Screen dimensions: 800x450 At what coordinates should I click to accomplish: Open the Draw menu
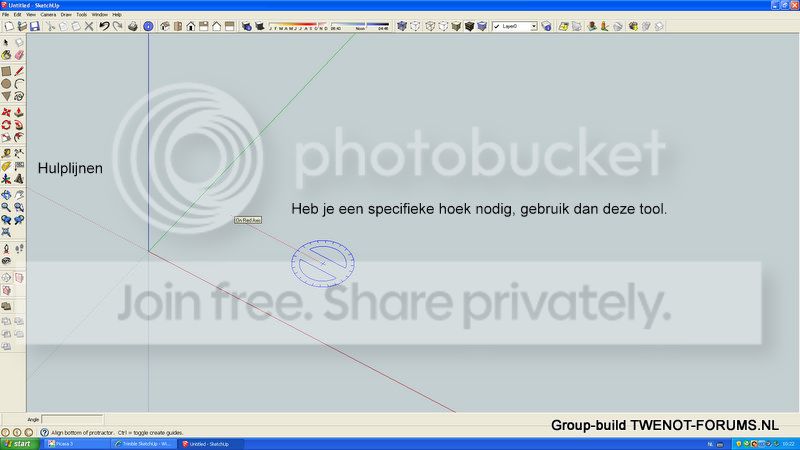(x=66, y=15)
